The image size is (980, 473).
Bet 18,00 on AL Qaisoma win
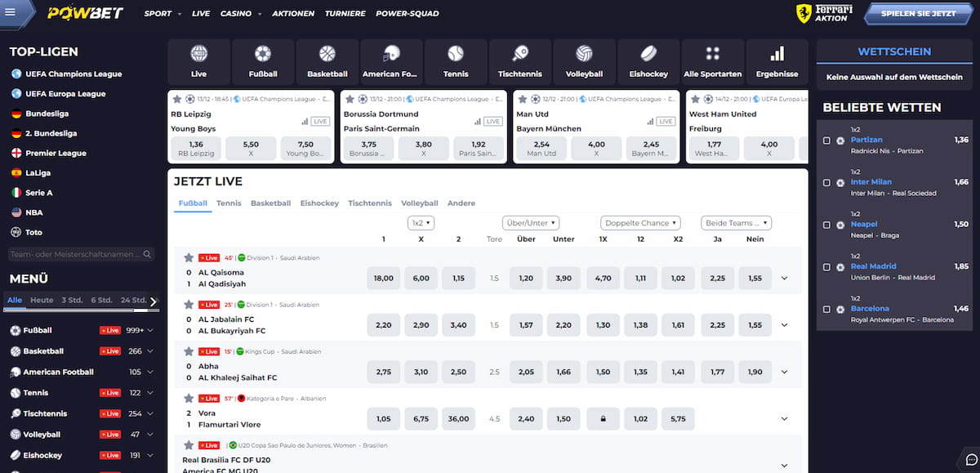tap(384, 278)
